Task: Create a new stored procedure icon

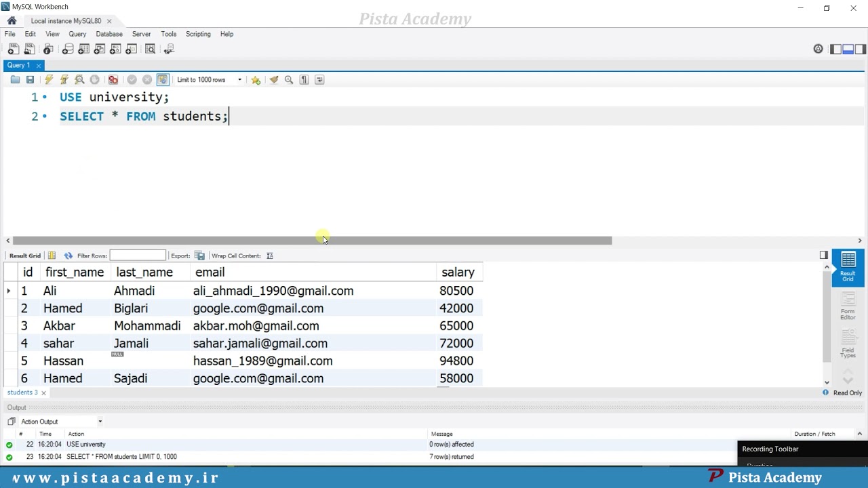Action: tap(115, 49)
